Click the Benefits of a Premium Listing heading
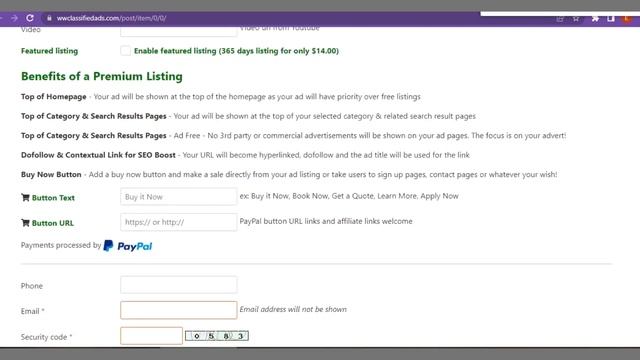Screen dimensions: 640x360 102,76
